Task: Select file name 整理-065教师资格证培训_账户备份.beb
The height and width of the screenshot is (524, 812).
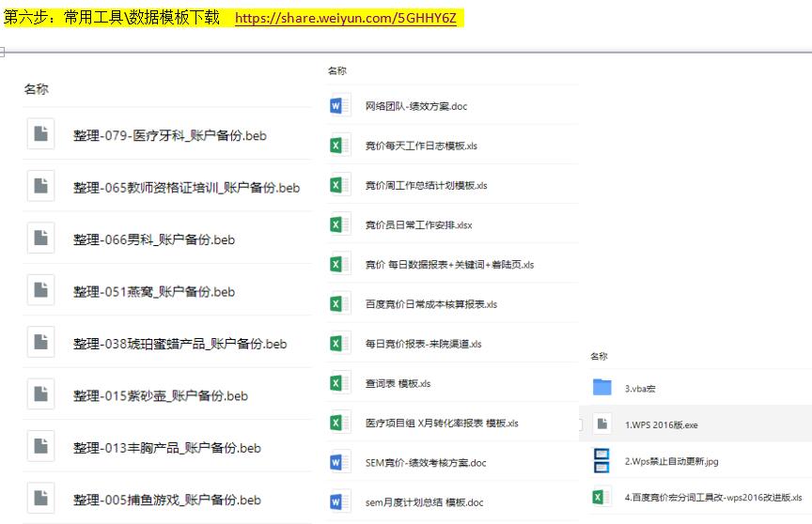Action: coord(186,188)
